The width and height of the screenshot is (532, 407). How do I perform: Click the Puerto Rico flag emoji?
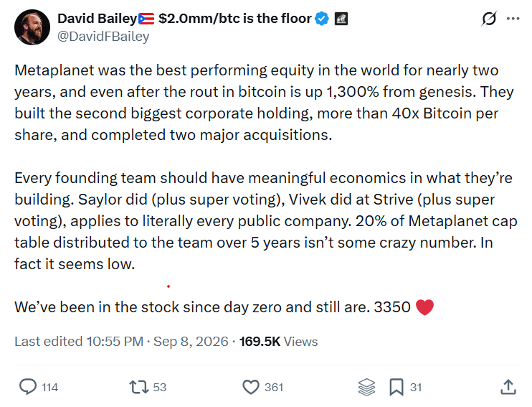[146, 19]
